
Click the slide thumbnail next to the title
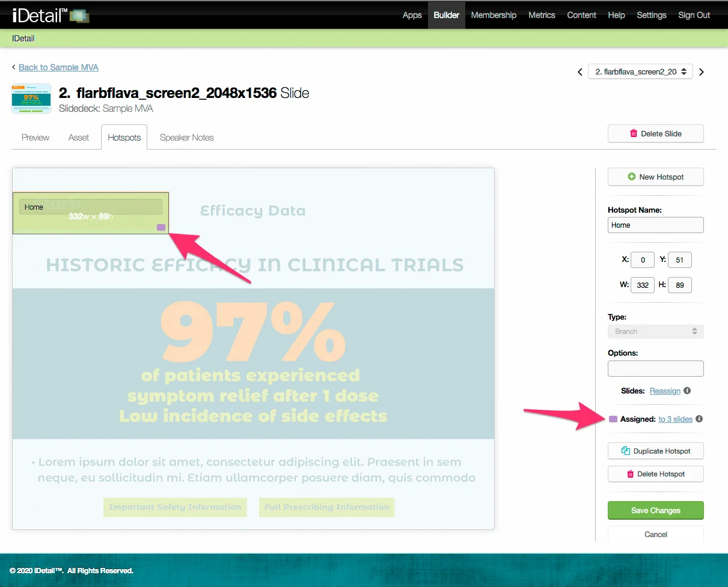[x=31, y=99]
